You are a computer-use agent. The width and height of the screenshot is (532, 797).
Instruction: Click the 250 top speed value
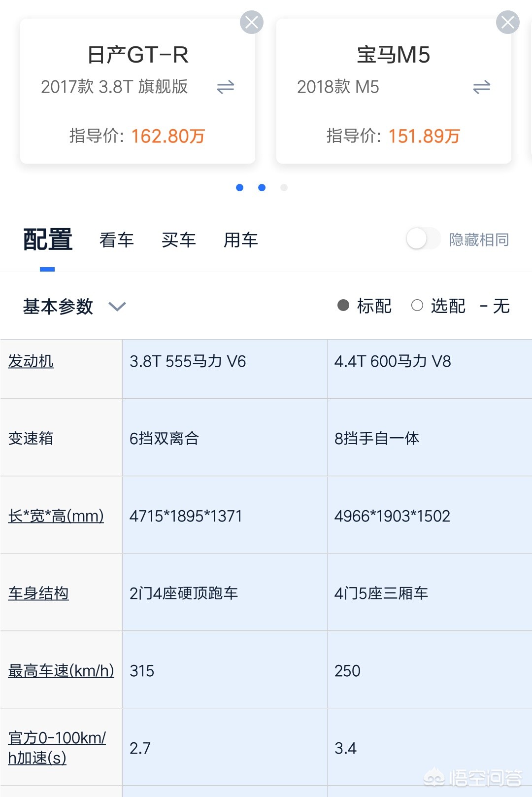pos(347,671)
